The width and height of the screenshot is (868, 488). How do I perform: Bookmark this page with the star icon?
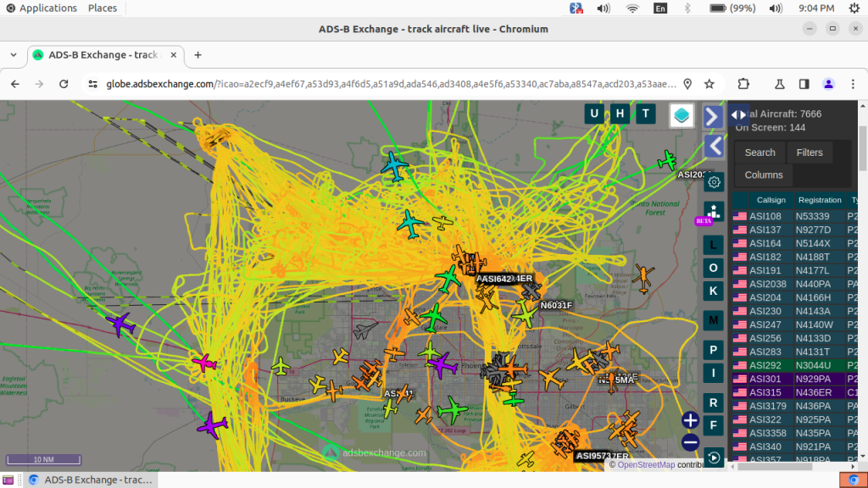tap(709, 84)
